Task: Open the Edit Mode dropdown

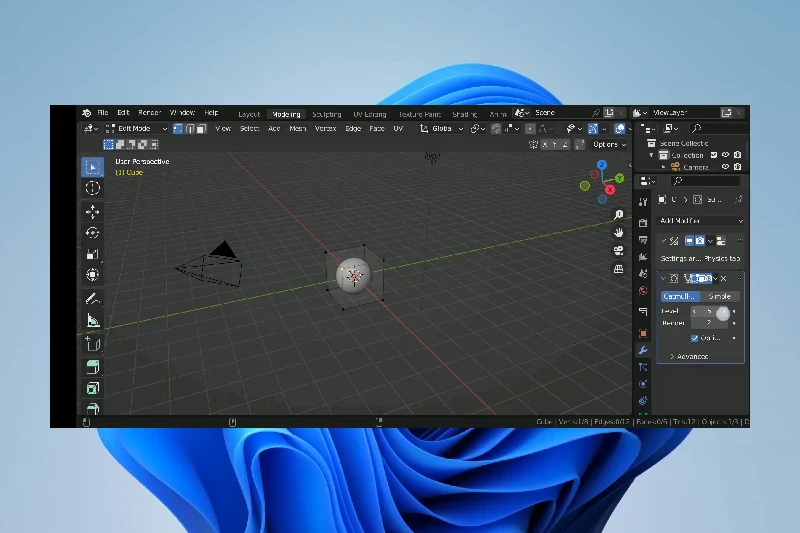Action: coord(134,129)
